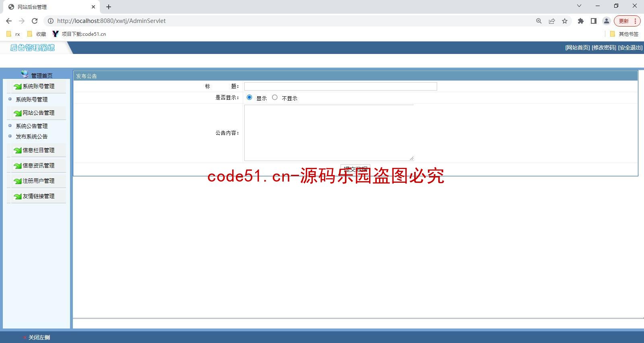Click the 提交数据 submit button

[355, 169]
